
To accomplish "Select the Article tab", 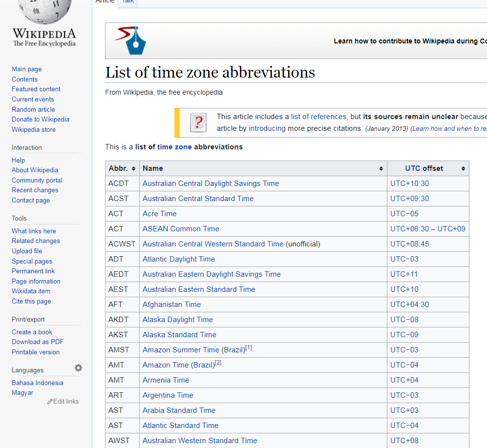I will click(105, 1).
